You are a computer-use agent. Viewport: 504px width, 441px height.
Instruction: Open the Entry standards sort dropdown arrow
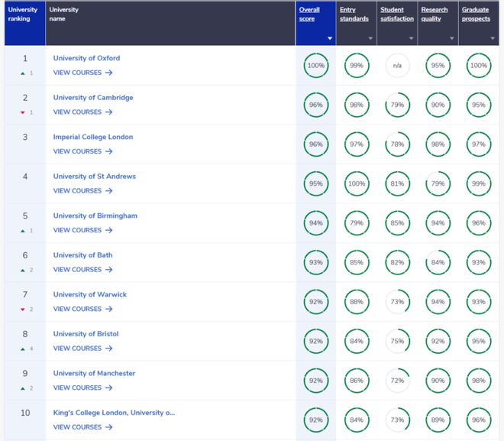[x=370, y=38]
